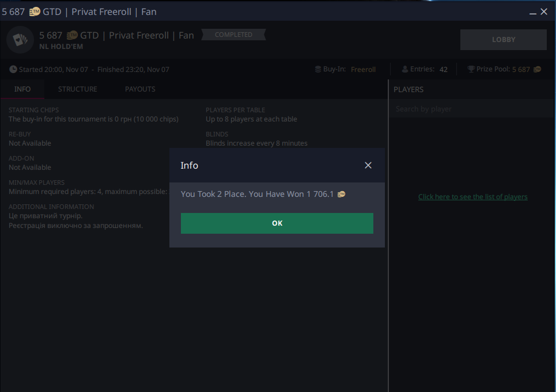The height and width of the screenshot is (392, 556).
Task: Click the Buy-In coin stack icon
Action: (317, 69)
